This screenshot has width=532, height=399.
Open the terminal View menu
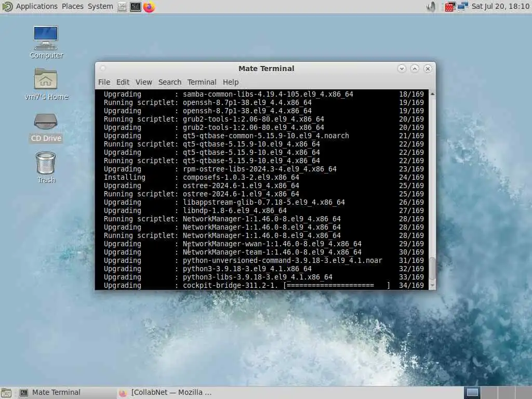pyautogui.click(x=143, y=82)
